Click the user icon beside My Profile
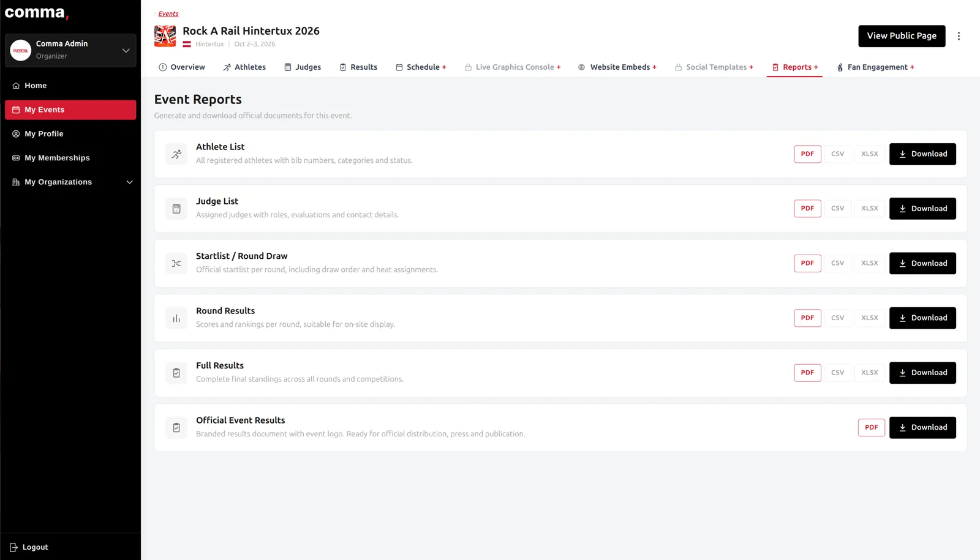 (x=16, y=134)
